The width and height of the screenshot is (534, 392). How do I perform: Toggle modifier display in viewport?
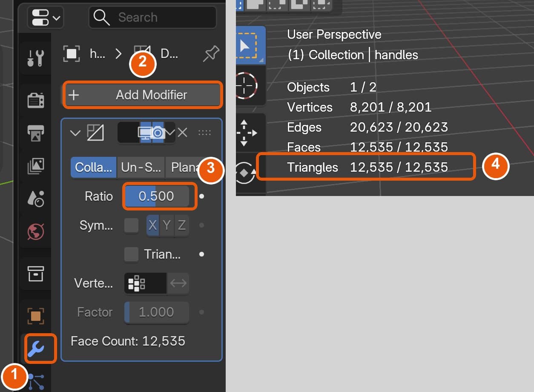(146, 133)
